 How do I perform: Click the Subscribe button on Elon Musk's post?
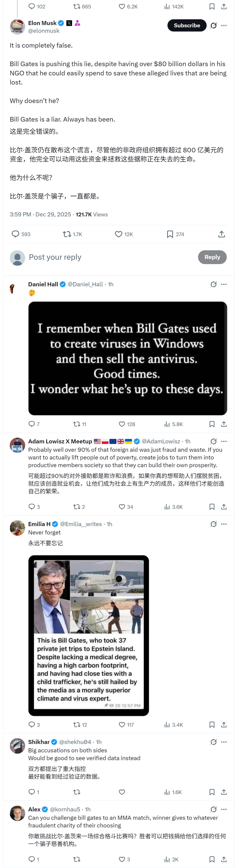(x=186, y=25)
